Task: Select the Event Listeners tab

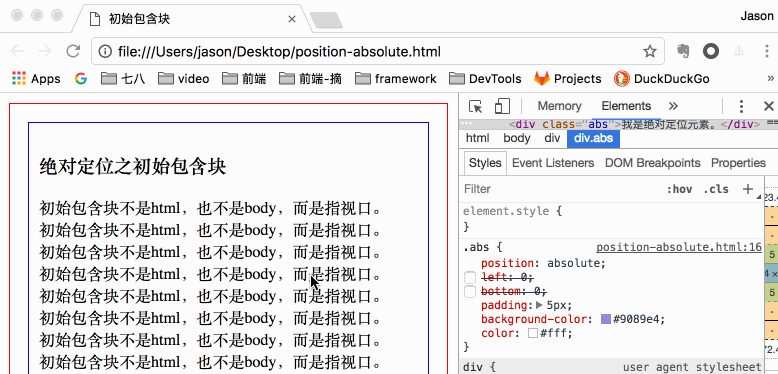Action: click(x=553, y=163)
